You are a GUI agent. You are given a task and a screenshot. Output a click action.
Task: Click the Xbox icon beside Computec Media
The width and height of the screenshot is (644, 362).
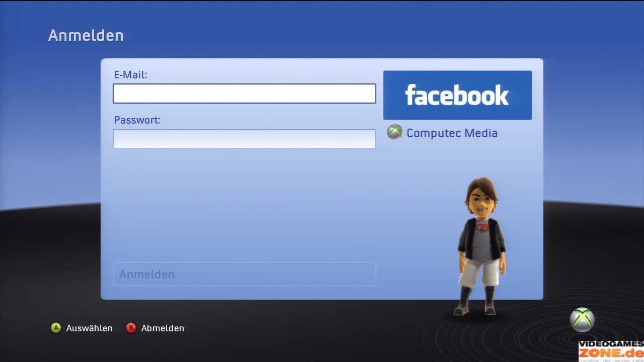[x=394, y=132]
